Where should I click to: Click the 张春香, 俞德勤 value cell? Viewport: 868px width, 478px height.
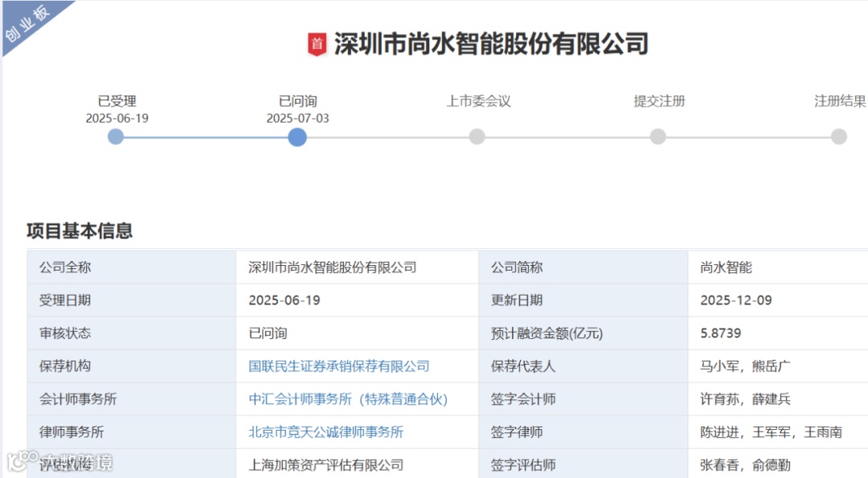click(778, 464)
